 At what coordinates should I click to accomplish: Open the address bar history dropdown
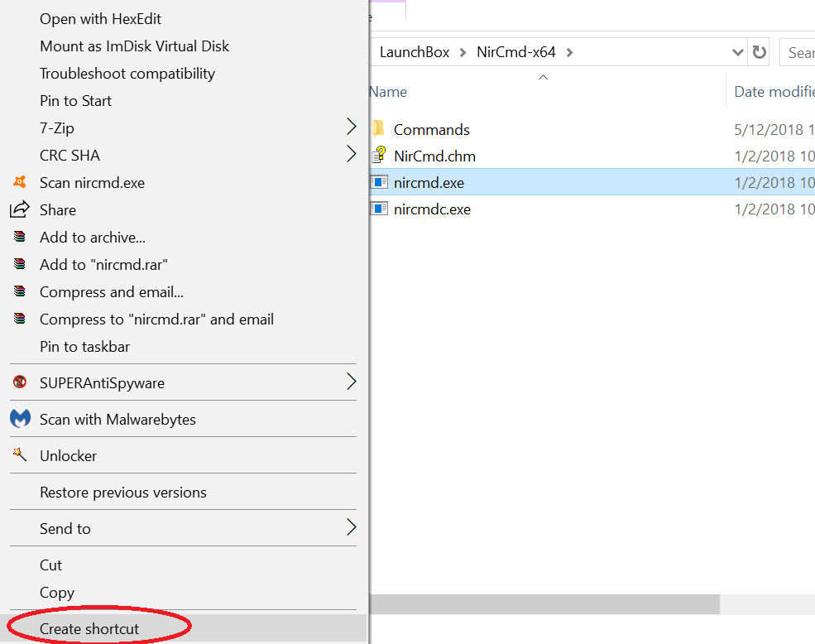pos(737,52)
